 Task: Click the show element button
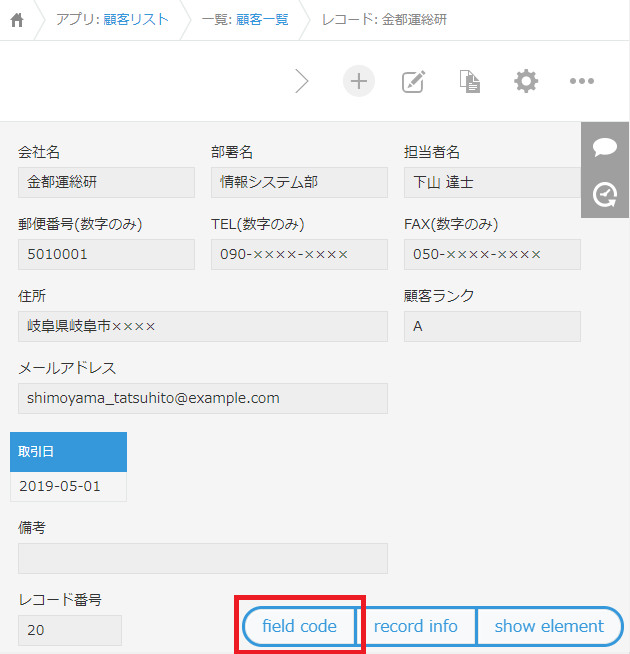tap(549, 626)
